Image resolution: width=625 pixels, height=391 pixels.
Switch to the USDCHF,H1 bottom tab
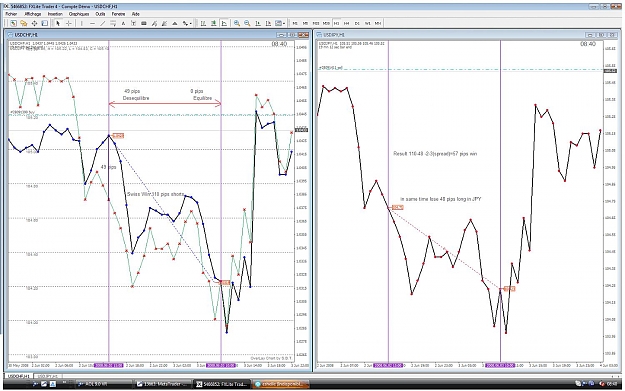point(19,376)
